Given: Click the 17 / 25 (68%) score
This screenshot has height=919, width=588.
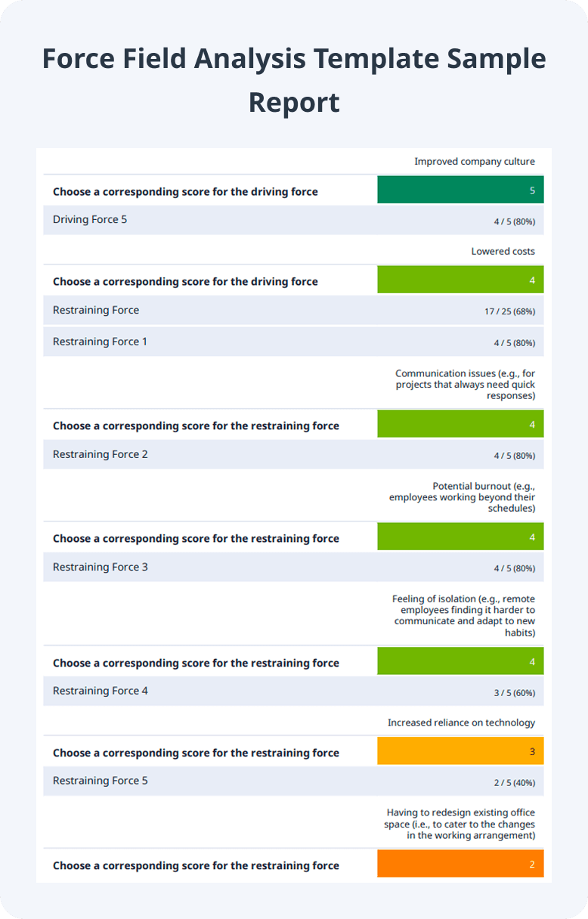Looking at the screenshot, I should pos(510,311).
